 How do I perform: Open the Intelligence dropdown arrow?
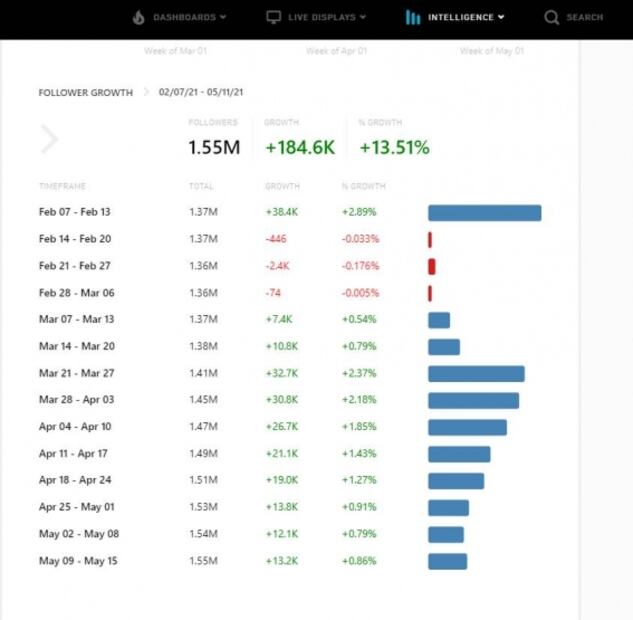pyautogui.click(x=500, y=17)
